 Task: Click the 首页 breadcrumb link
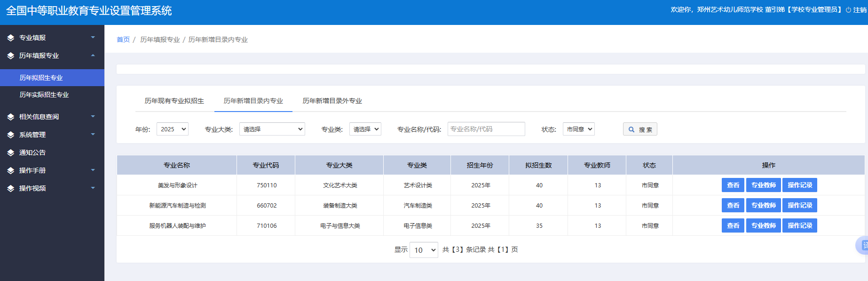[123, 40]
